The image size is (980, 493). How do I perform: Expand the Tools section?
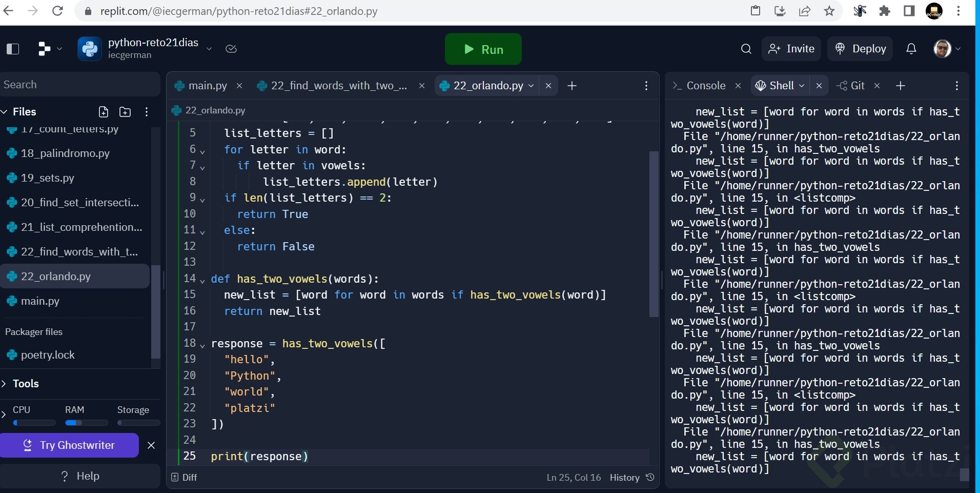pyautogui.click(x=4, y=384)
